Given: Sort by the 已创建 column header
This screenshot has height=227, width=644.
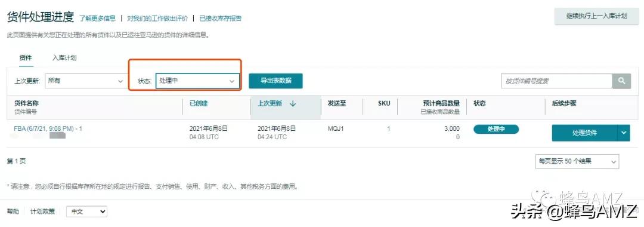Looking at the screenshot, I should tap(199, 103).
